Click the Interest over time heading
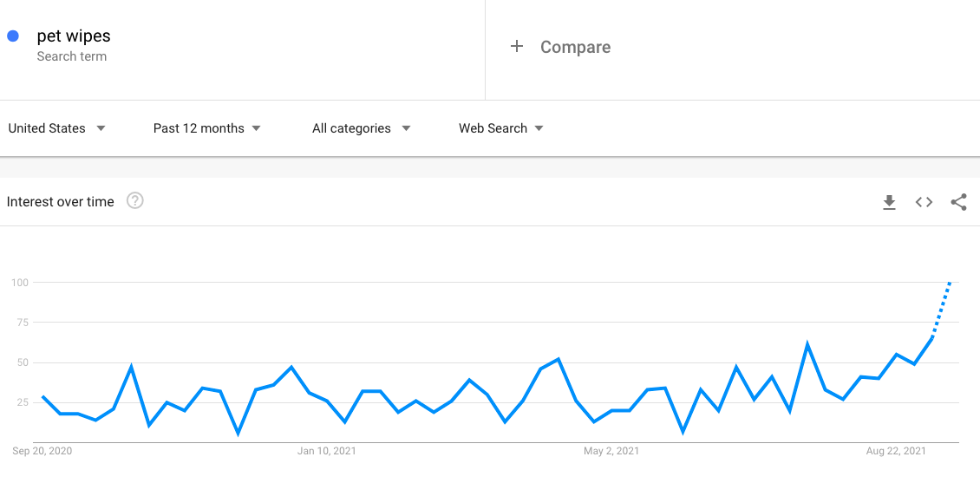The image size is (980, 496). pyautogui.click(x=61, y=202)
